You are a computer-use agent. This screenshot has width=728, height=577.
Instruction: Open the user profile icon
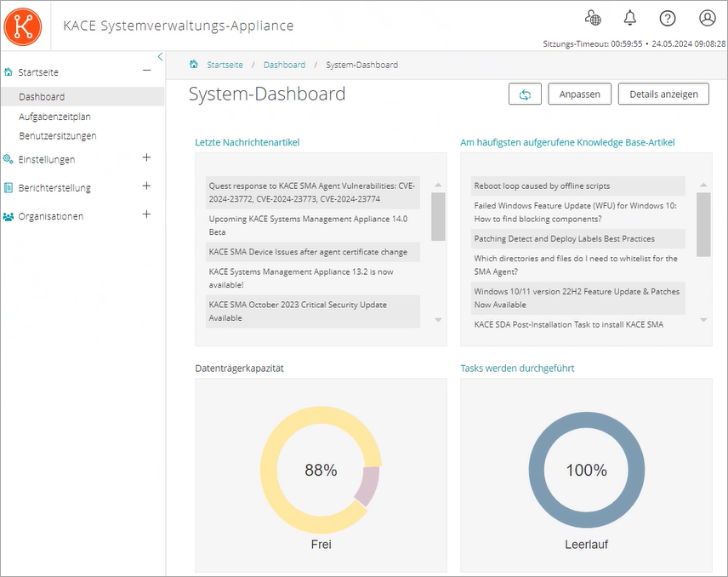(707, 18)
